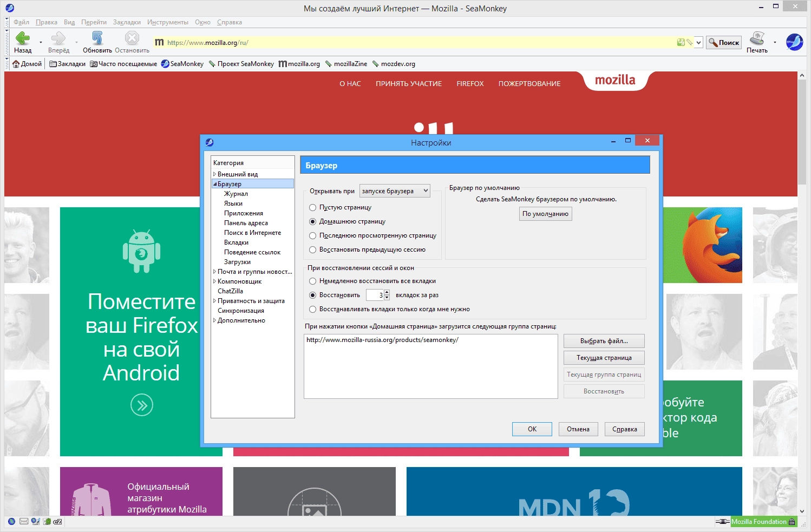Click the SeaMonkey throbber logo in toolbar
The height and width of the screenshot is (532, 811).
pyautogui.click(x=794, y=42)
